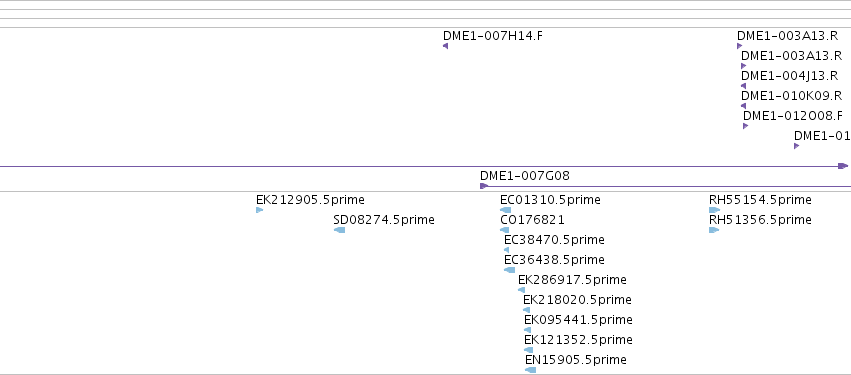Click the DME1-004J13.R feature arrow
The width and height of the screenshot is (851, 375).
coord(743,86)
